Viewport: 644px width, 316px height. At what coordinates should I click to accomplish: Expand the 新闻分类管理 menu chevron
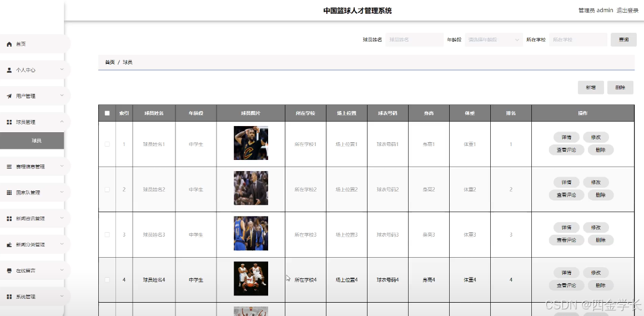62,244
